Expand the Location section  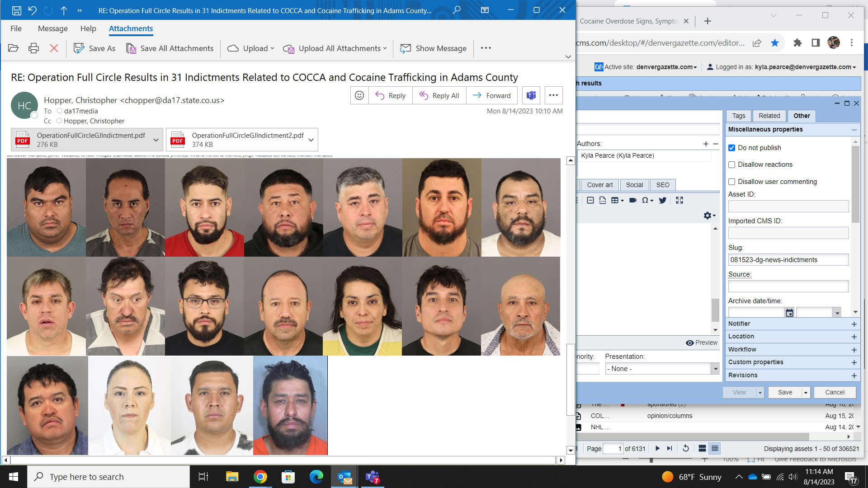tap(854, 337)
